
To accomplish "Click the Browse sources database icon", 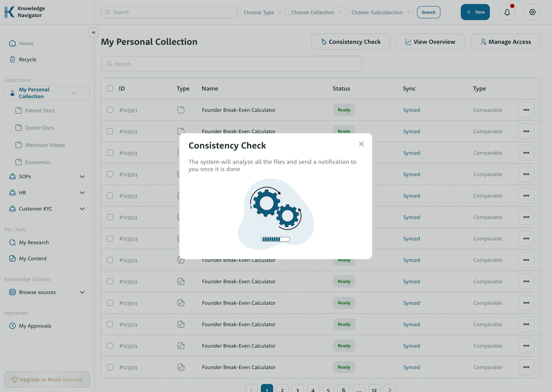I will tap(12, 292).
